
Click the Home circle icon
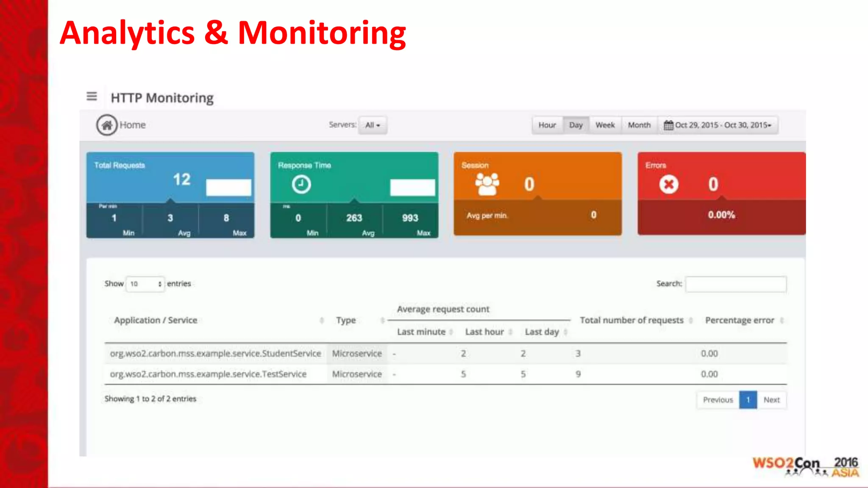tap(107, 125)
